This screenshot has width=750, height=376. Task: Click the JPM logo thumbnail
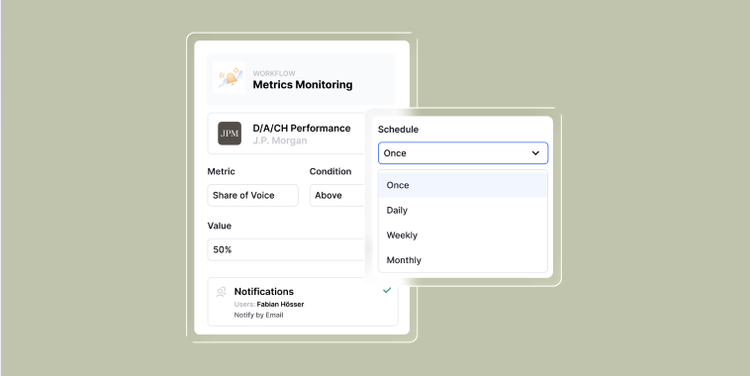tap(230, 133)
